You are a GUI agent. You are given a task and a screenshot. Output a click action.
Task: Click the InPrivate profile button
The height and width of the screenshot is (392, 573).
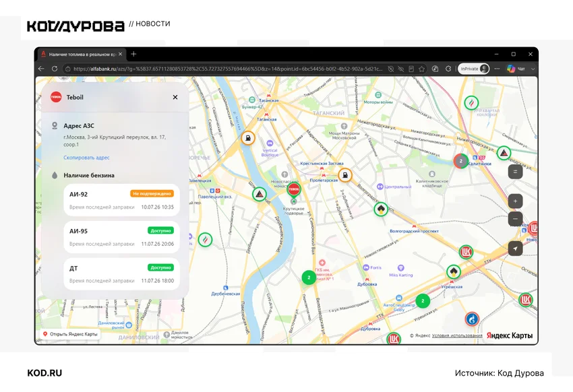click(474, 69)
